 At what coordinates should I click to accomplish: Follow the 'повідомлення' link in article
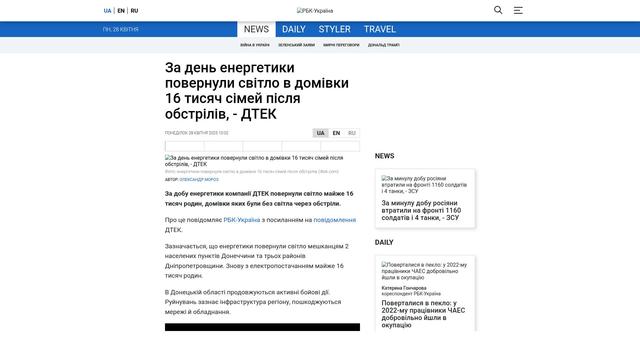(x=335, y=220)
